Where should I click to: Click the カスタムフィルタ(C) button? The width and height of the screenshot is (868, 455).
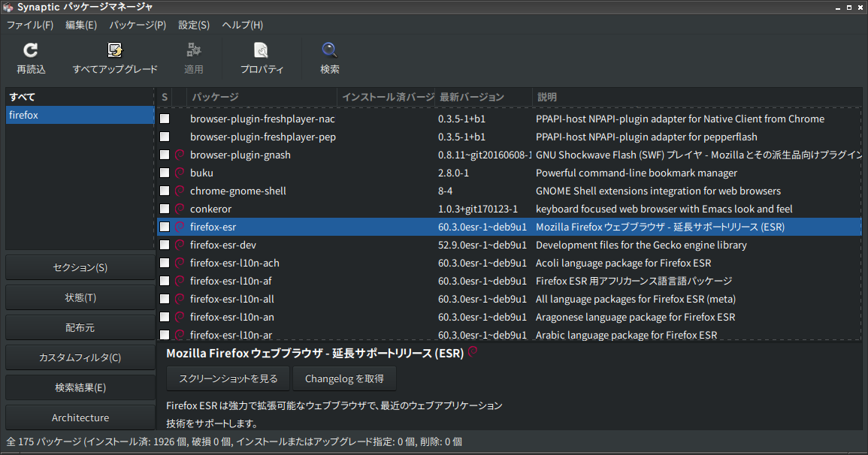80,357
